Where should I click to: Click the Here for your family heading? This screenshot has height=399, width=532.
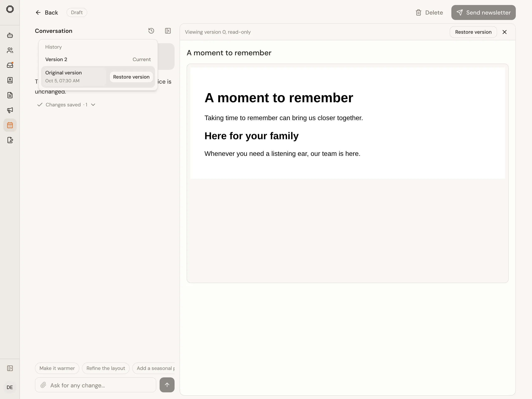pos(251,136)
